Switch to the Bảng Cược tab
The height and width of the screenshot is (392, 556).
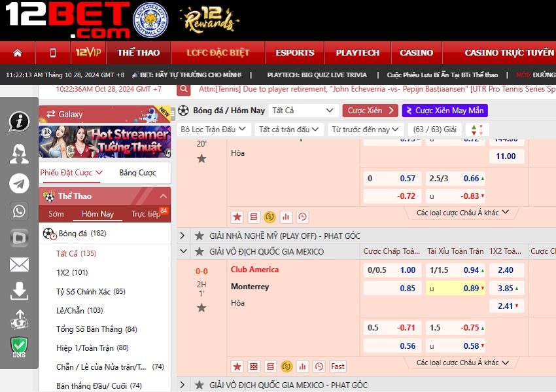click(137, 173)
